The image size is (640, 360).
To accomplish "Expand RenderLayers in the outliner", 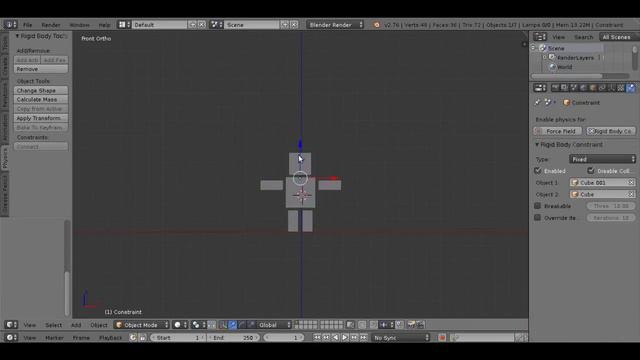I will coord(544,58).
